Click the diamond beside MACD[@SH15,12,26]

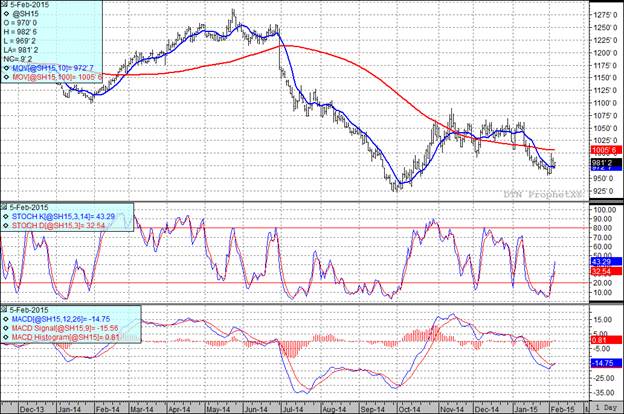[6, 319]
